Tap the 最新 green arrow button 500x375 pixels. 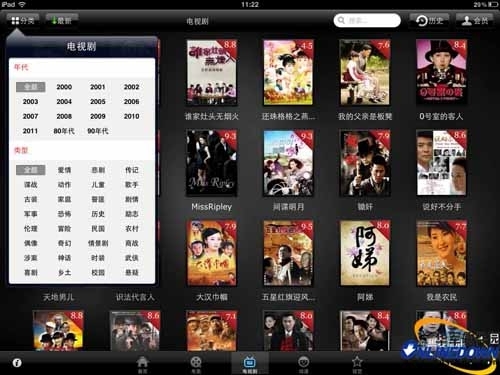tap(62, 20)
